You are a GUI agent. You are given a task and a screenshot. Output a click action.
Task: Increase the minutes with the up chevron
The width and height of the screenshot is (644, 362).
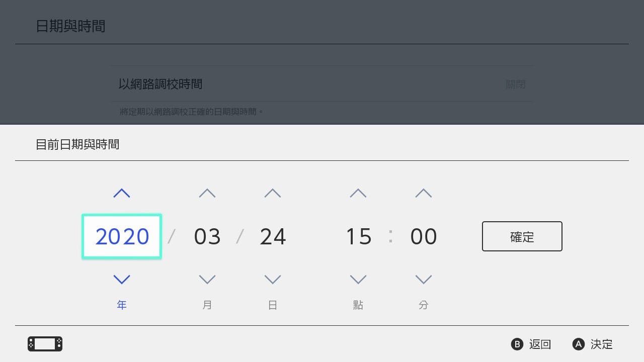point(424,193)
